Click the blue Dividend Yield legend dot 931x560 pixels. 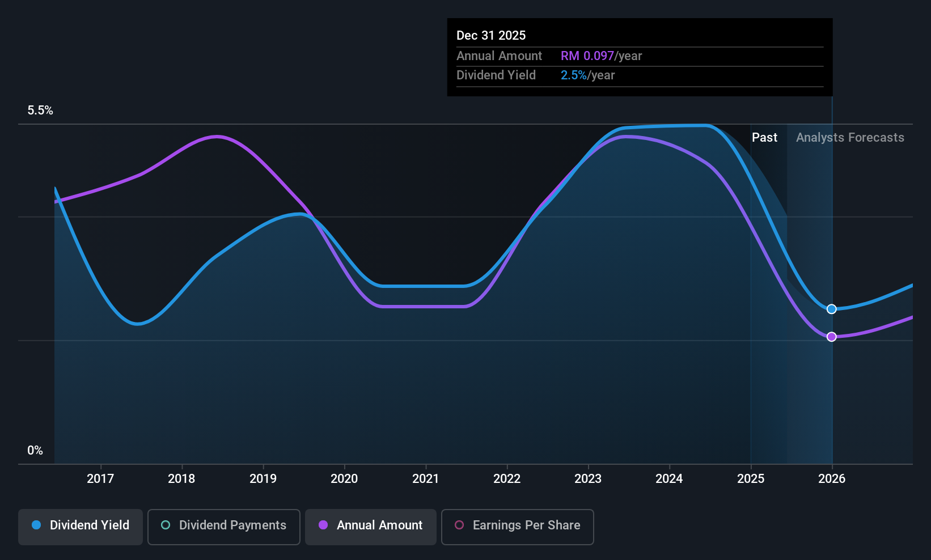[x=36, y=525]
